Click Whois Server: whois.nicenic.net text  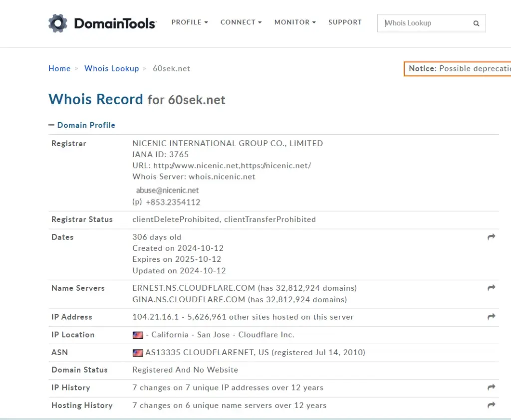pyautogui.click(x=194, y=177)
